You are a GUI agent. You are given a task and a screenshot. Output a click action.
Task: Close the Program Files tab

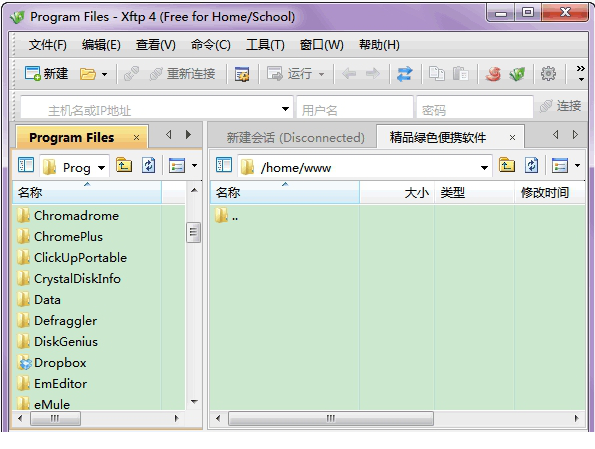click(137, 138)
